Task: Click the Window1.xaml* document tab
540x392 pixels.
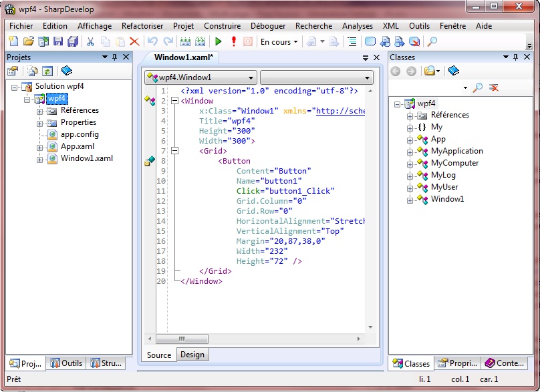Action: pyautogui.click(x=184, y=57)
